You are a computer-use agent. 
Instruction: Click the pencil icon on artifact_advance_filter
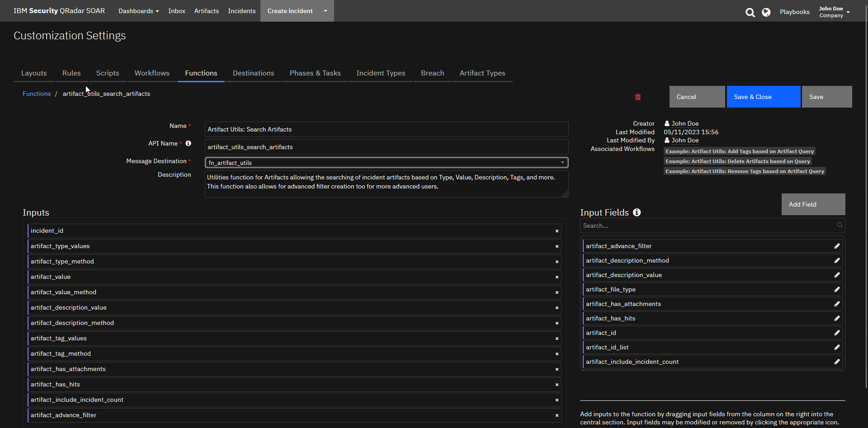coord(837,246)
